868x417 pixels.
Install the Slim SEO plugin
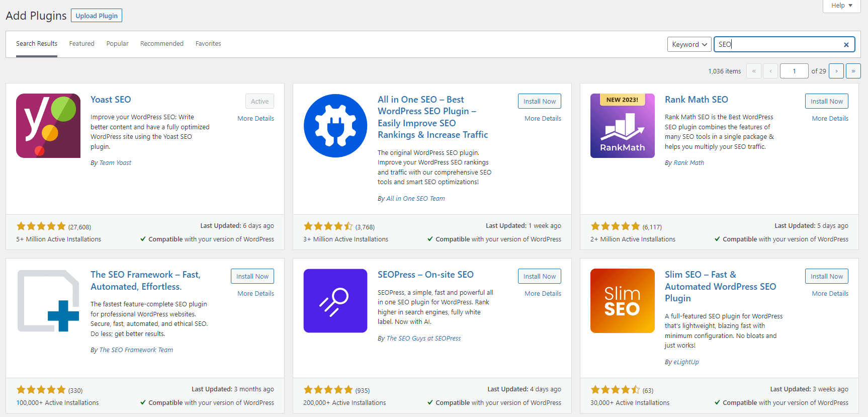(x=827, y=276)
